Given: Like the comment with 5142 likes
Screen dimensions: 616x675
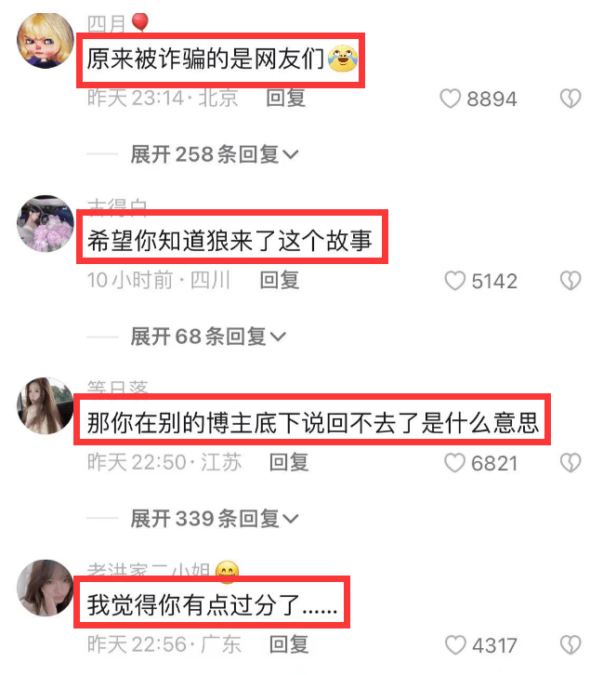Looking at the screenshot, I should pyautogui.click(x=454, y=281).
